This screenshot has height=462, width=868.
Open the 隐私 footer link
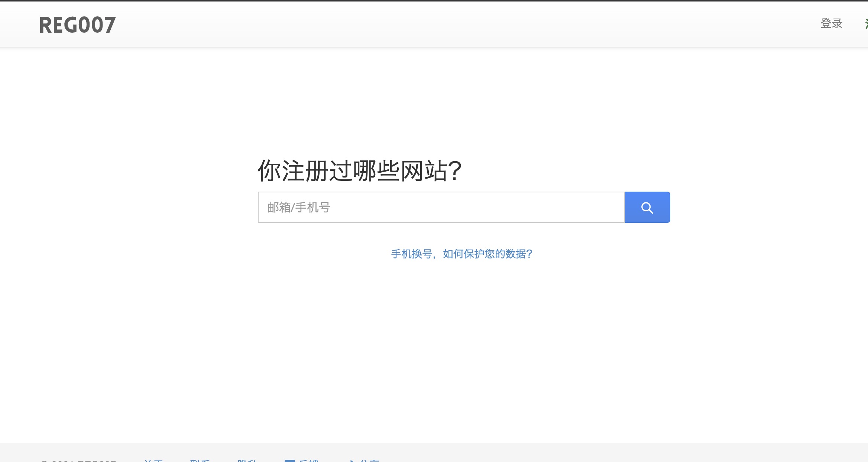point(247,461)
